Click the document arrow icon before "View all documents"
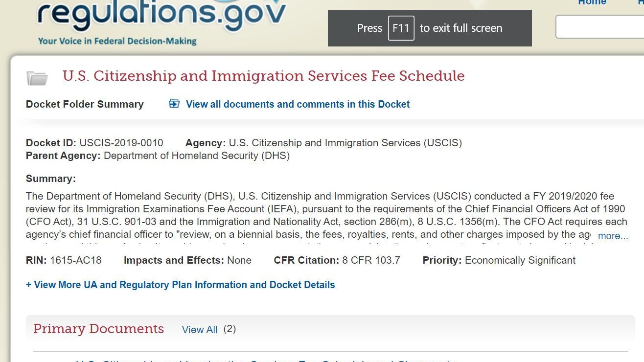The height and width of the screenshot is (362, 644). 174,103
